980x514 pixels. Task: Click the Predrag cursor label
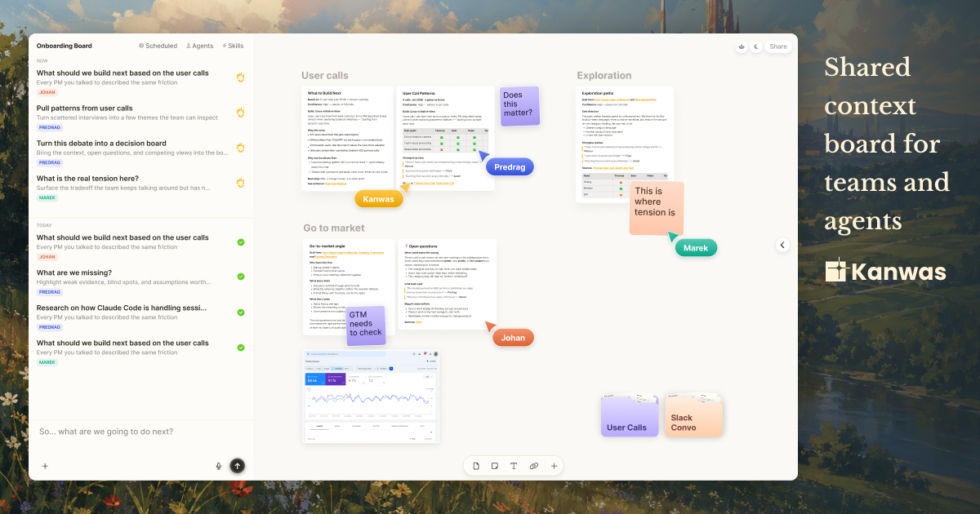click(510, 166)
